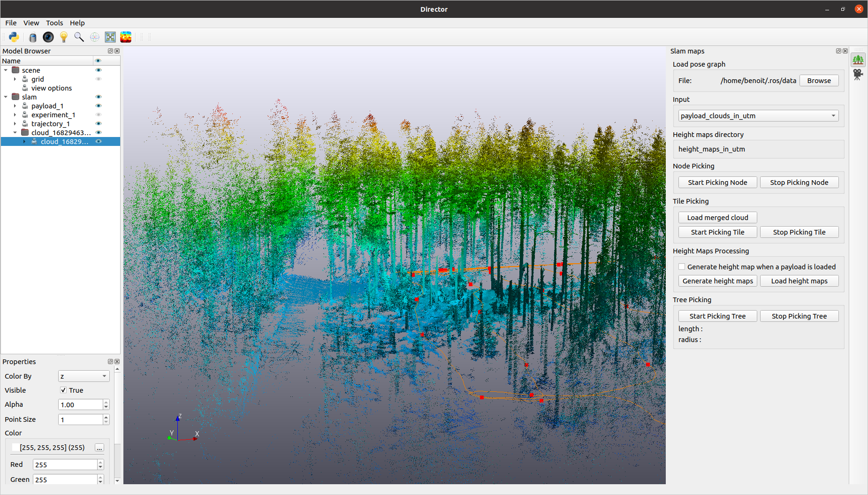Close the Slam maps panel
This screenshot has height=495, width=868.
point(845,51)
